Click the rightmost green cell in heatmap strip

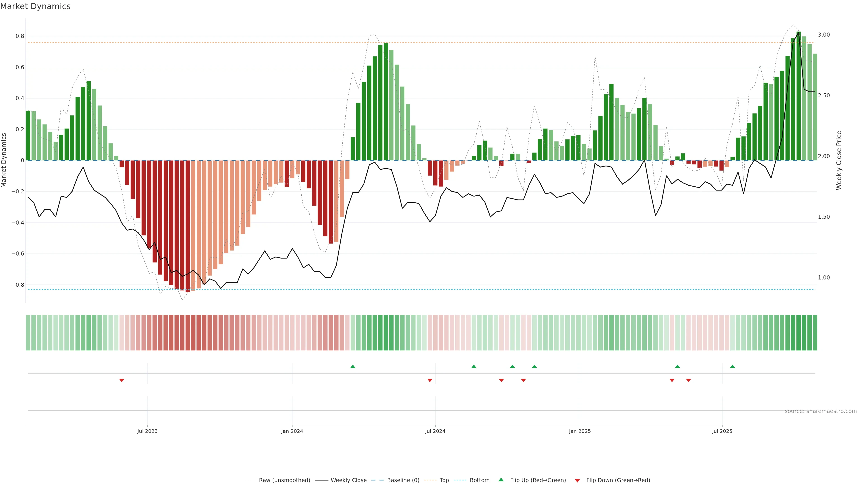coord(815,333)
